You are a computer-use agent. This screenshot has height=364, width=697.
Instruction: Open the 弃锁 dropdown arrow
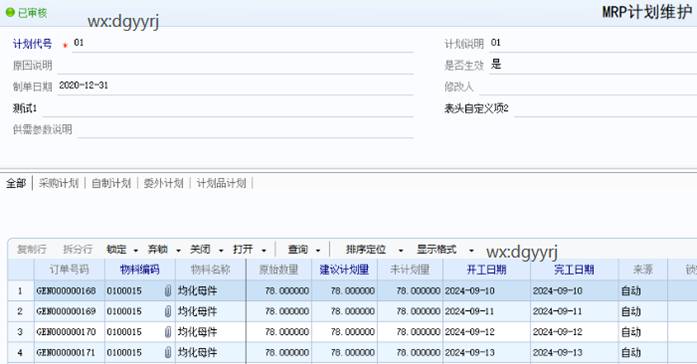[178, 250]
